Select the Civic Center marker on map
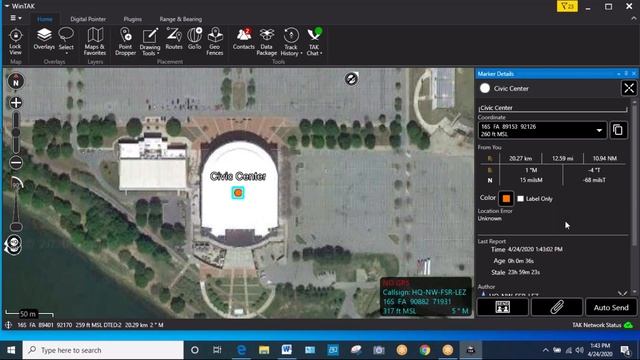This screenshot has width=640, height=360. click(238, 193)
